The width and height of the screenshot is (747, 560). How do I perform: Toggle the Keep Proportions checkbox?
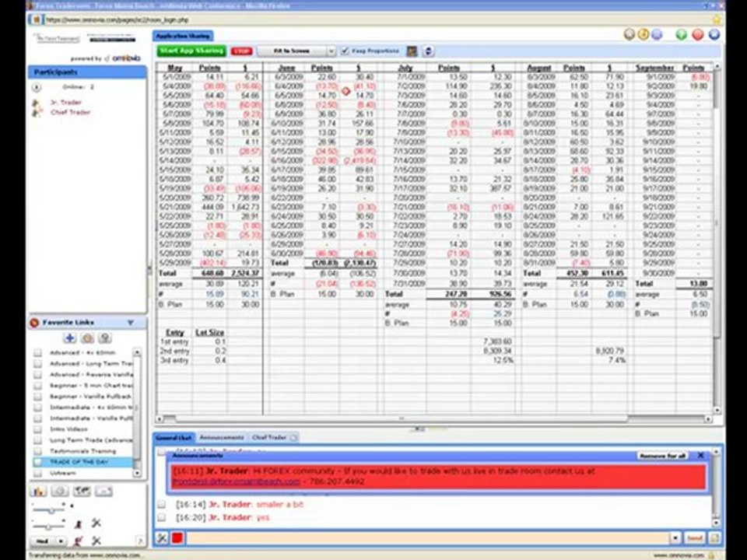pyautogui.click(x=345, y=51)
